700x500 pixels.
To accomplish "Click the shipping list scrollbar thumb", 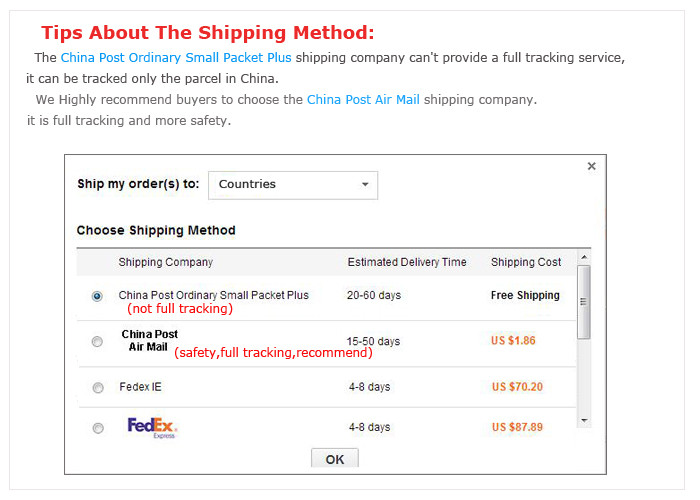I will (584, 302).
